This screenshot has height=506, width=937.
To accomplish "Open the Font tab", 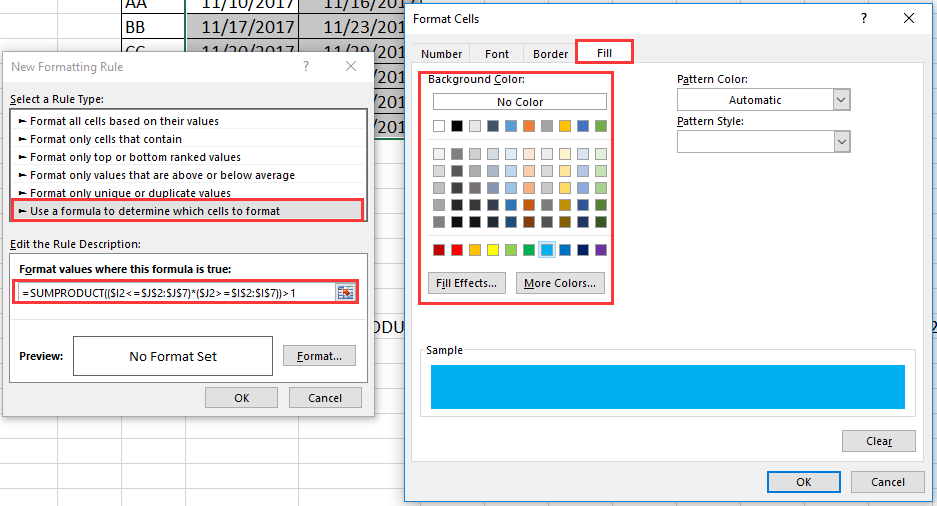I will tap(497, 54).
